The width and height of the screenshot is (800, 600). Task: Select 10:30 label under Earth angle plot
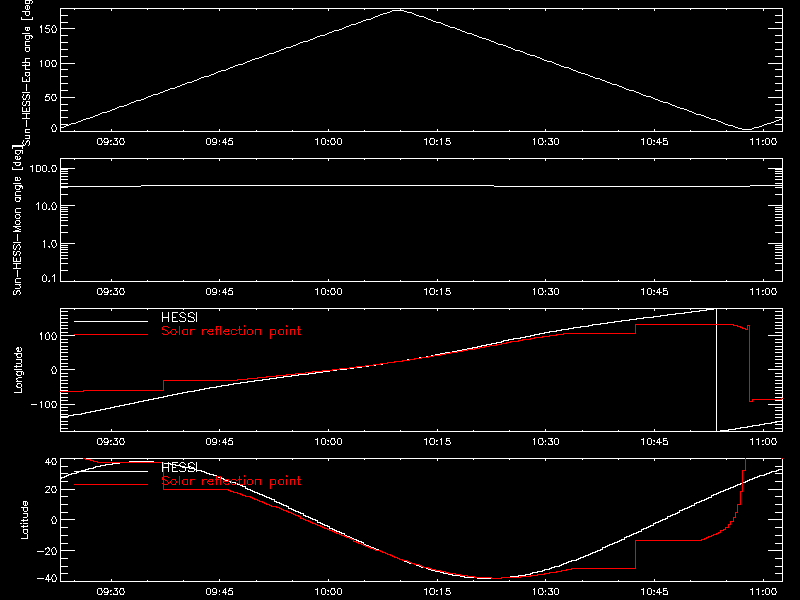pos(545,142)
